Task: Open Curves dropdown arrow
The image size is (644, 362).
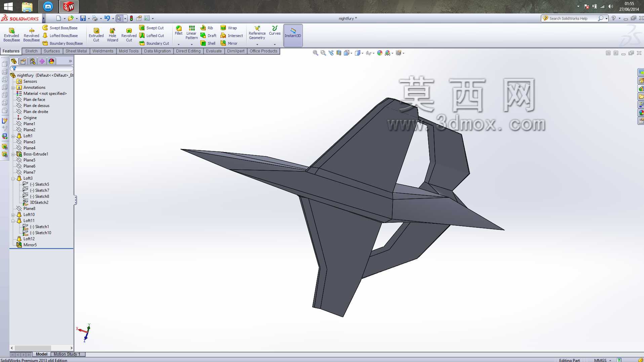Action: 275,44
